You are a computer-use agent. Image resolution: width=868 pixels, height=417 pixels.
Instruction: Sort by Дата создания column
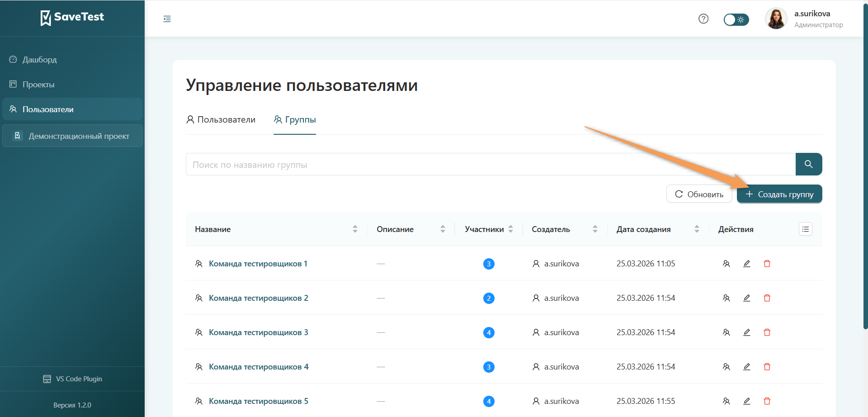pos(697,229)
